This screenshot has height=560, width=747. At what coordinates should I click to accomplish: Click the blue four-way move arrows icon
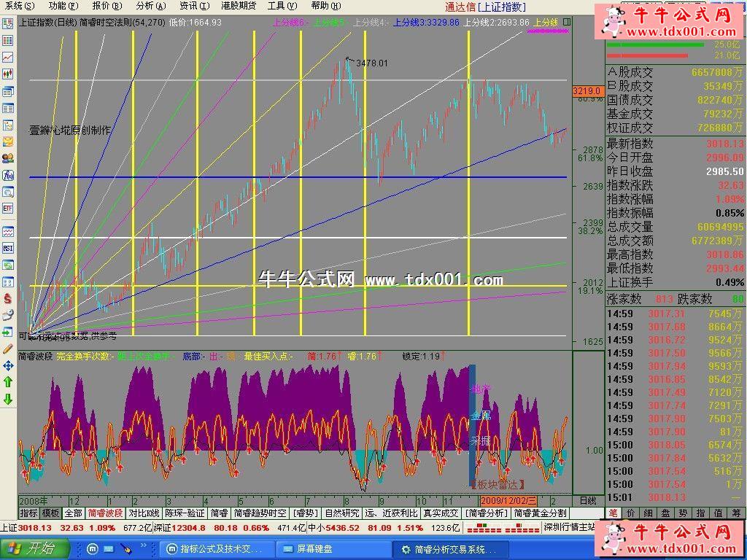tap(7, 366)
